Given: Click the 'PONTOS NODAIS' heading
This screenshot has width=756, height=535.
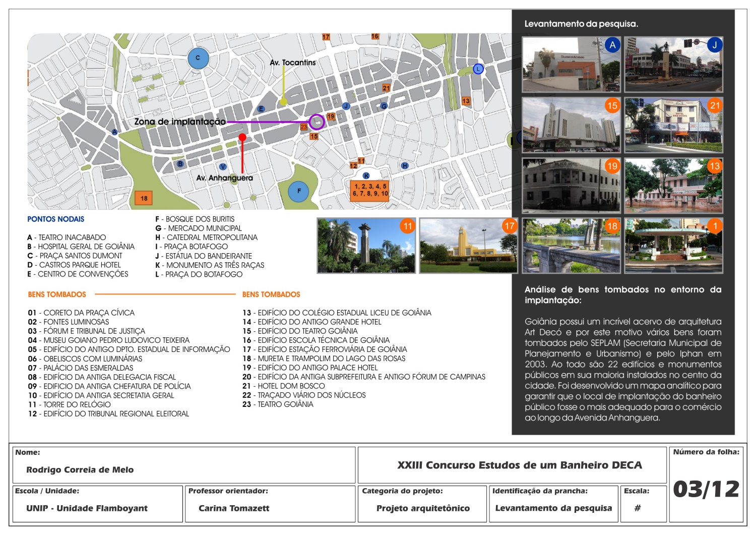Looking at the screenshot, I should click(56, 219).
